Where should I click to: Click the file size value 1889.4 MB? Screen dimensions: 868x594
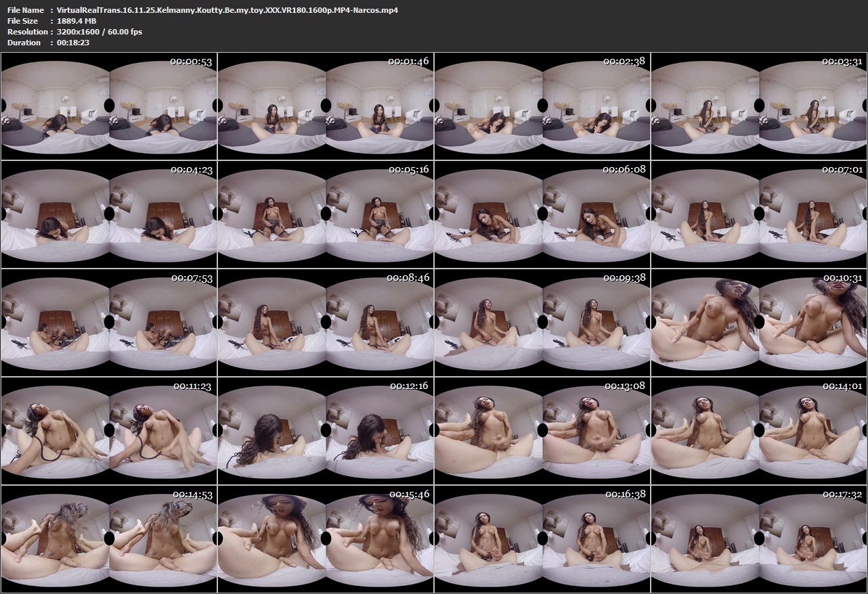point(77,21)
